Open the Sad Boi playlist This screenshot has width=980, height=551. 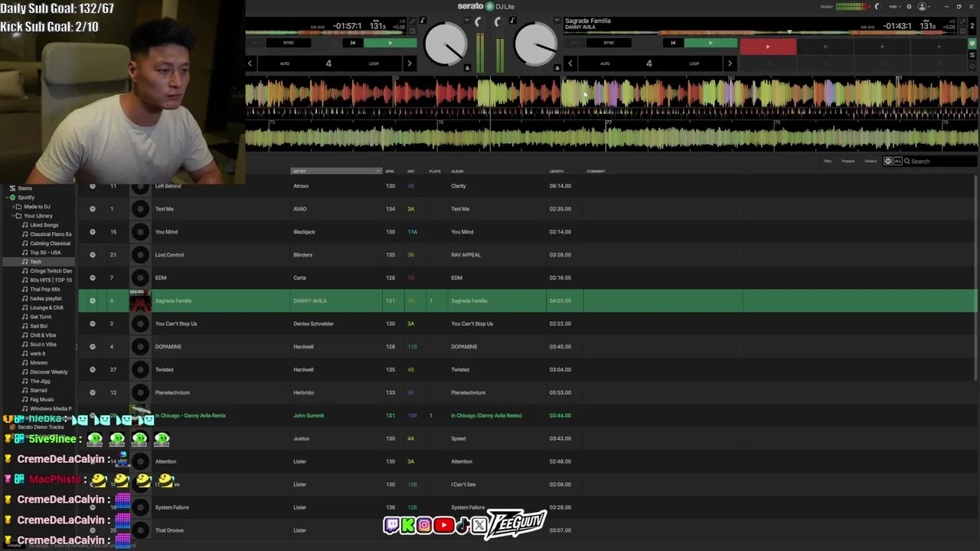(x=38, y=326)
